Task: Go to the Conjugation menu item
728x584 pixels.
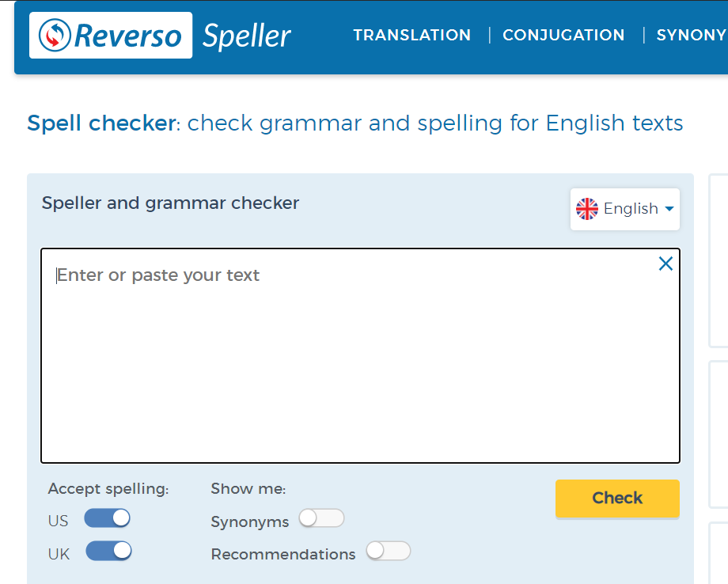Action: pyautogui.click(x=563, y=36)
